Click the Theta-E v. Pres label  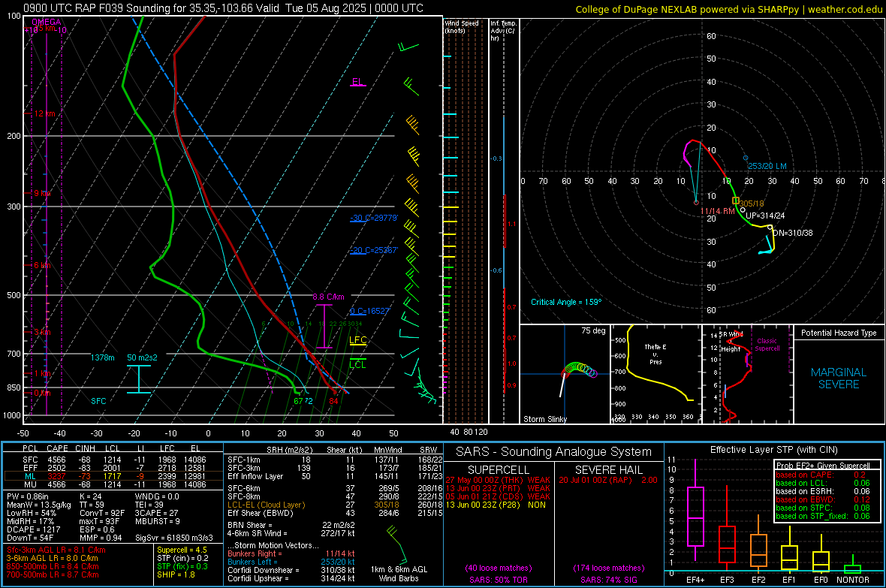655,354
